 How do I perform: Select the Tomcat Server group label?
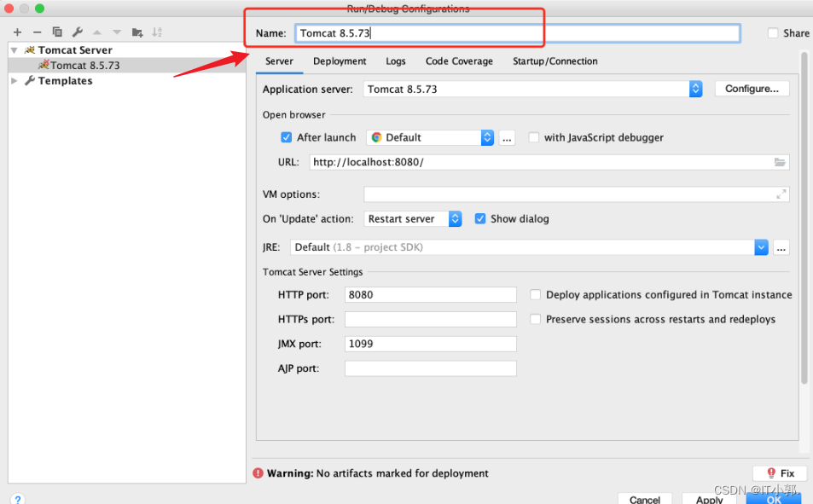[75, 50]
